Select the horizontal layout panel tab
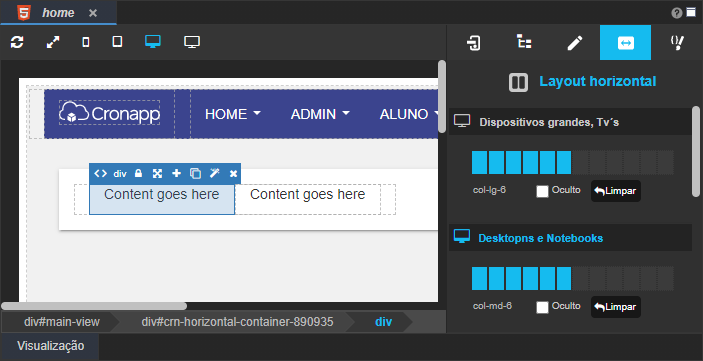 (x=625, y=43)
